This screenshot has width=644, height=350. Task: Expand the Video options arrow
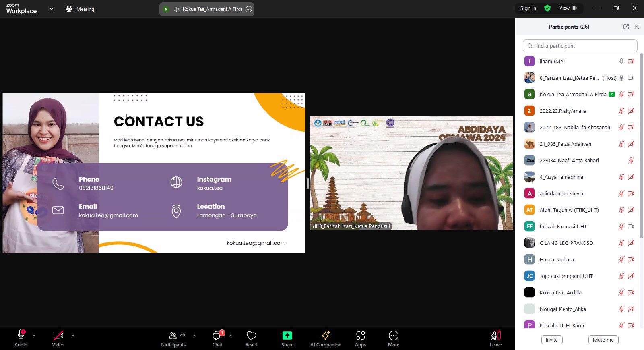coord(73,335)
